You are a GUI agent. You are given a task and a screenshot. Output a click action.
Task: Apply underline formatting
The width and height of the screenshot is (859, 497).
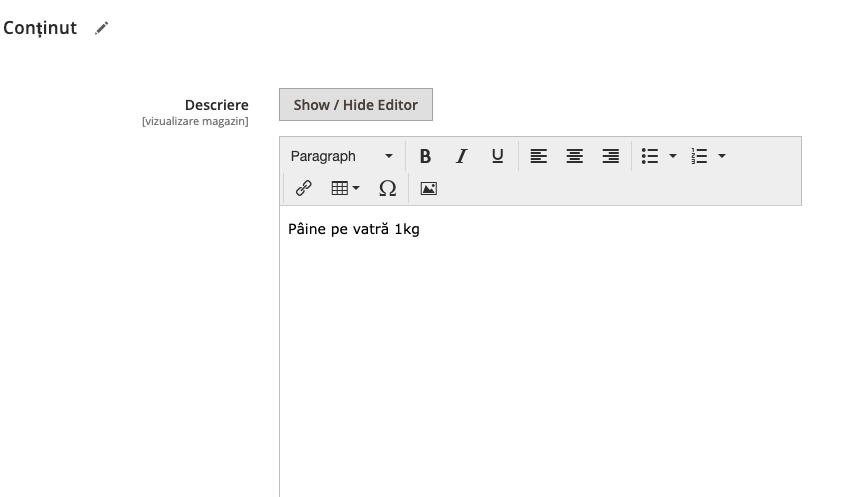pos(497,156)
